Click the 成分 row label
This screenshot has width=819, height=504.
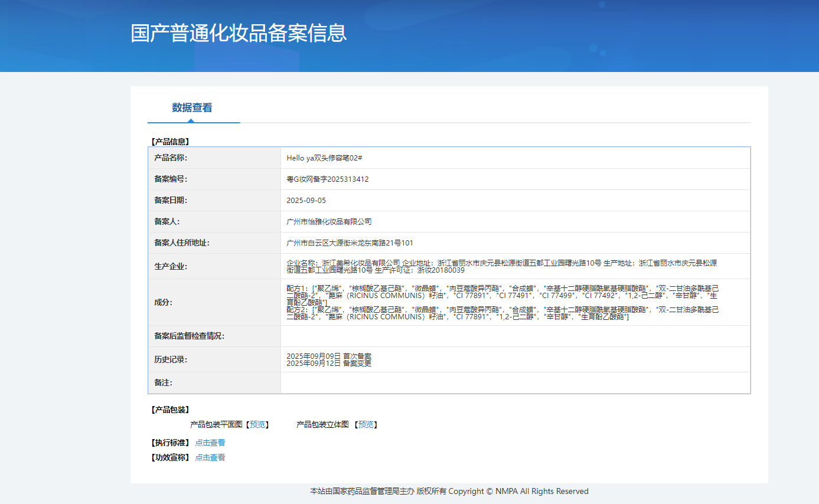(x=163, y=302)
